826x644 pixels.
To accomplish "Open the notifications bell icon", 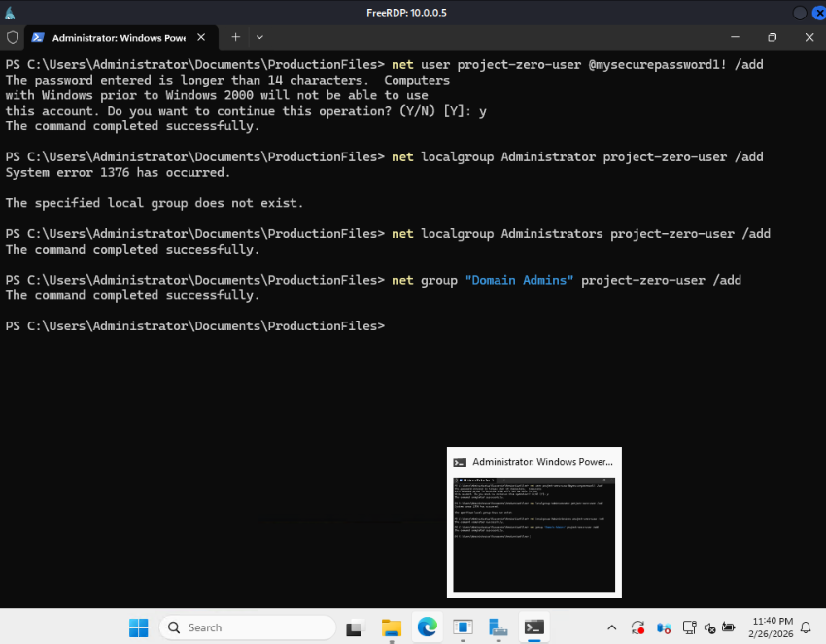I will [806, 627].
